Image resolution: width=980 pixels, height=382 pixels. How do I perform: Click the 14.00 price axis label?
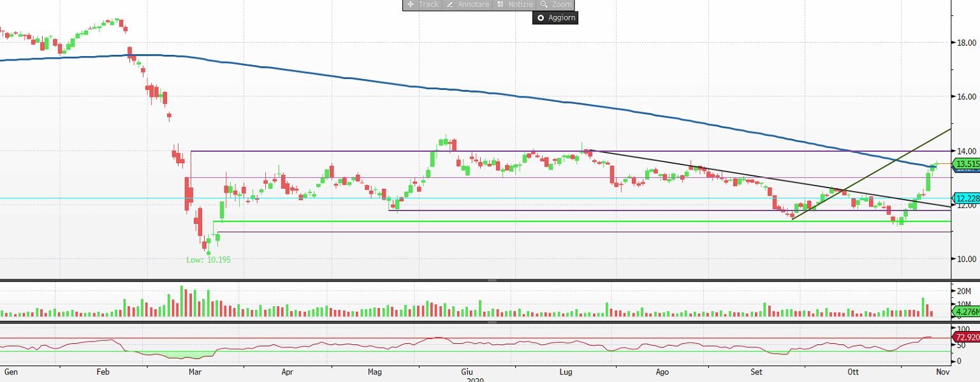966,151
